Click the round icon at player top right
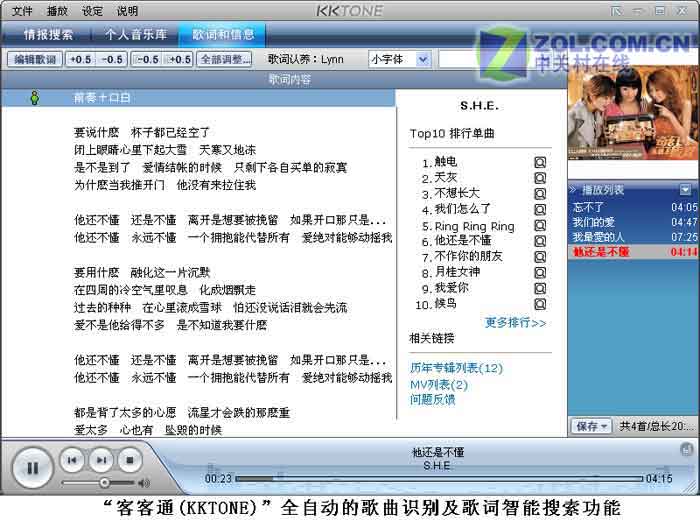This screenshot has width=700, height=521. (686, 449)
